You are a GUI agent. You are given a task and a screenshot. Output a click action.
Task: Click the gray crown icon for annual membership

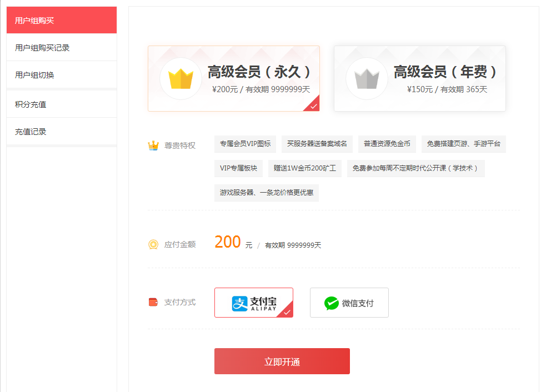click(367, 79)
